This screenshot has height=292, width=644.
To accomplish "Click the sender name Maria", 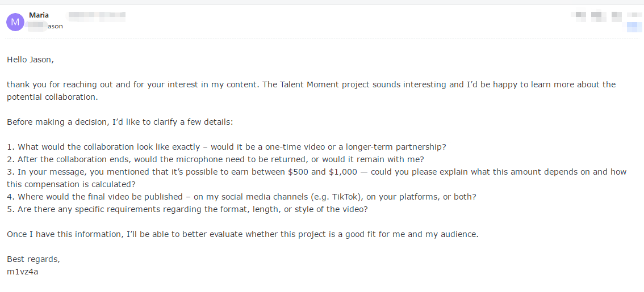I will pos(39,15).
